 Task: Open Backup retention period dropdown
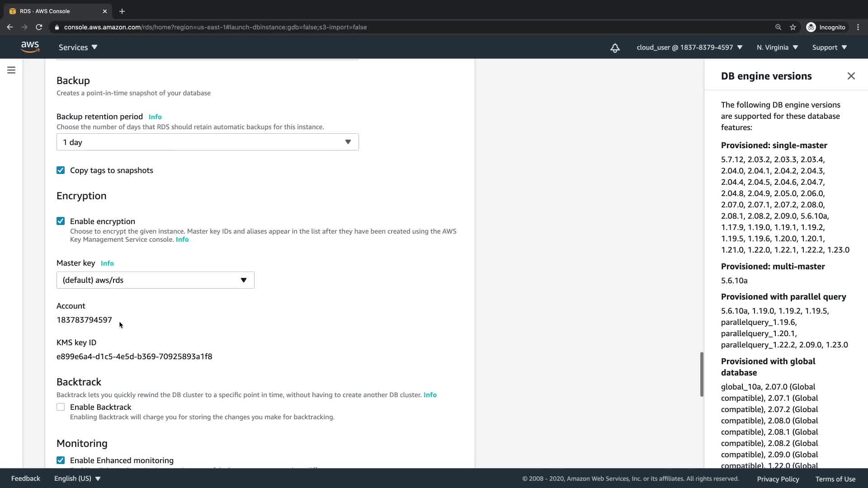tap(207, 142)
